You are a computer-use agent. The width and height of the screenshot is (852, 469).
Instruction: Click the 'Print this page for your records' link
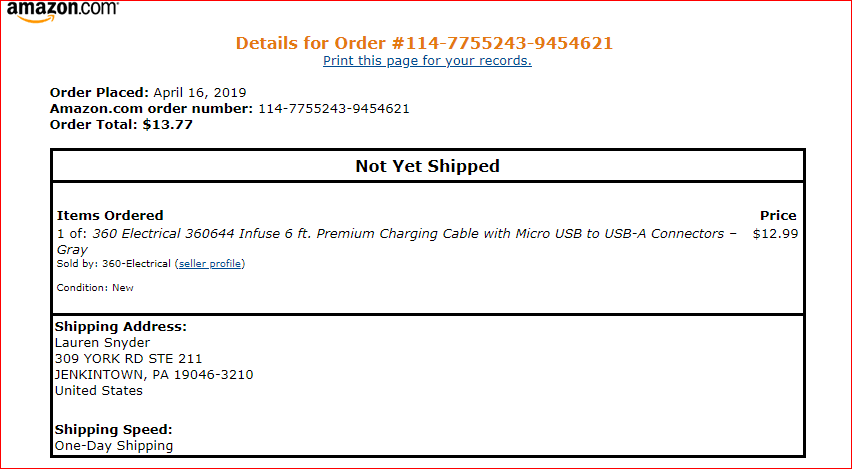coord(427,61)
